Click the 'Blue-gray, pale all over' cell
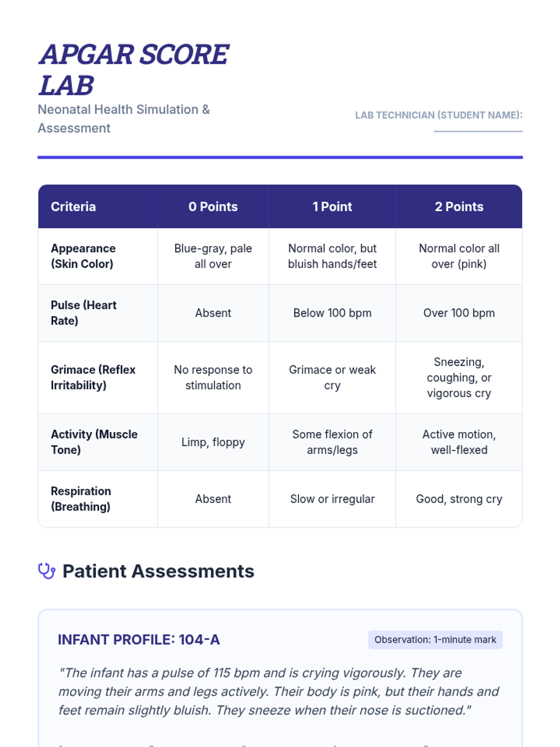The image size is (560, 747). (x=213, y=256)
